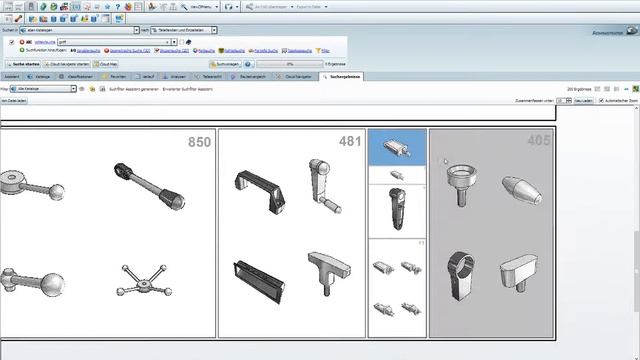Select the Suchergebnisse tab
The width and height of the screenshot is (640, 360).
(x=341, y=77)
